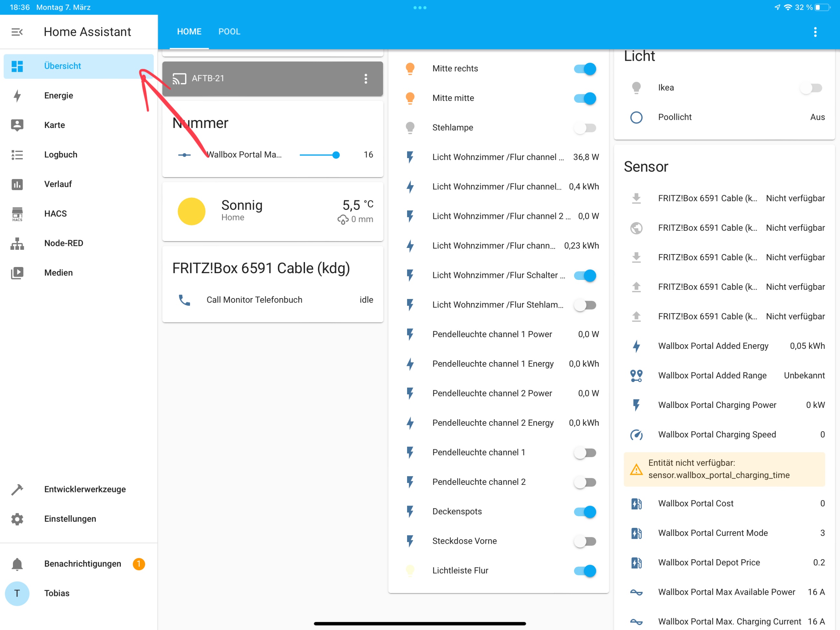Open Pendelleuchte channel 1 Power reading

499,334
